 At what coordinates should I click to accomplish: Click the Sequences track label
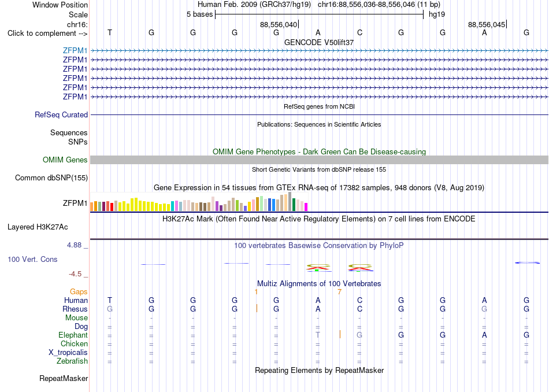pyautogui.click(x=69, y=133)
